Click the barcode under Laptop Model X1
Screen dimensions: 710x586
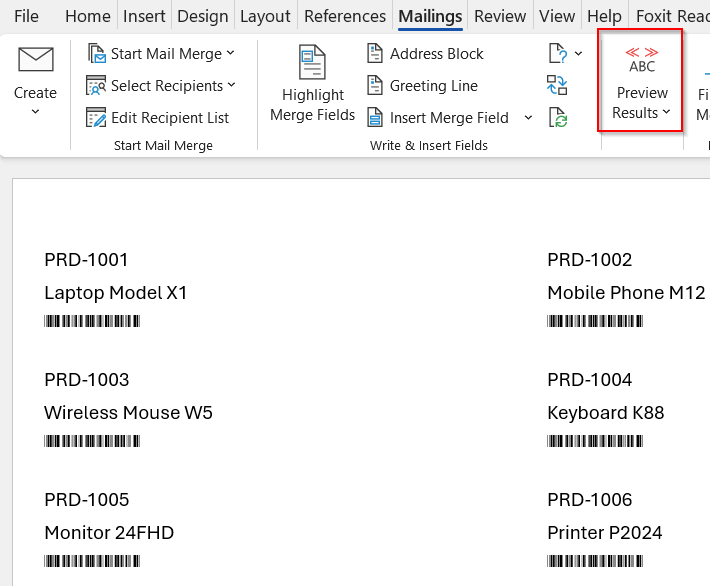coord(92,321)
